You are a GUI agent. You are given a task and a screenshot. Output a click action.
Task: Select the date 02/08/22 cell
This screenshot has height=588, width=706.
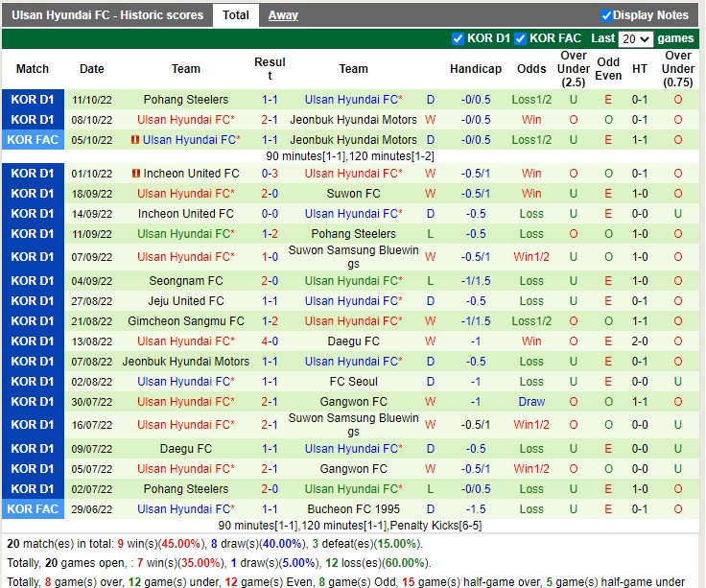[92, 382]
